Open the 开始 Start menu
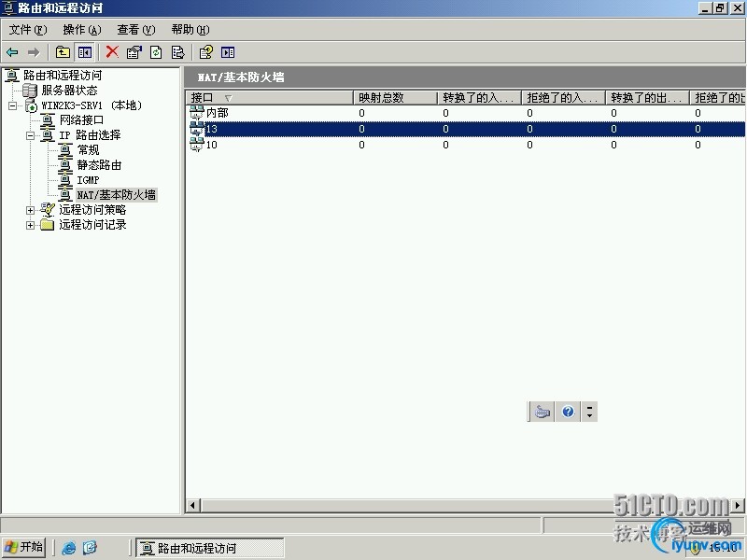The image size is (747, 560). (24, 547)
